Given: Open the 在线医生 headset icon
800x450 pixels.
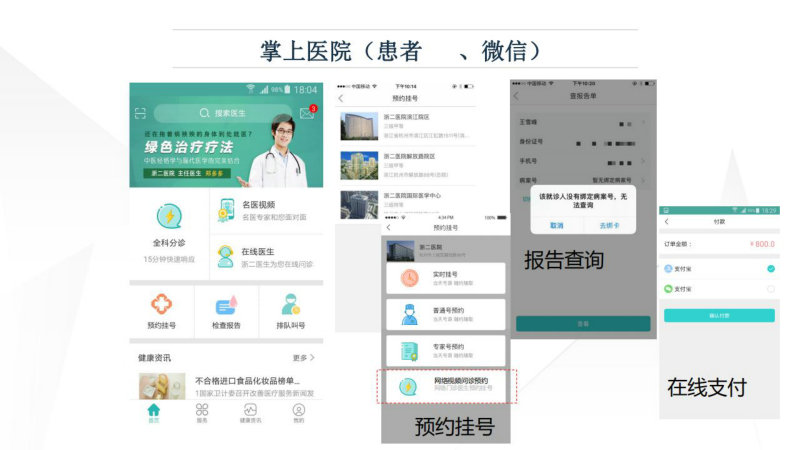Looking at the screenshot, I should (x=225, y=257).
